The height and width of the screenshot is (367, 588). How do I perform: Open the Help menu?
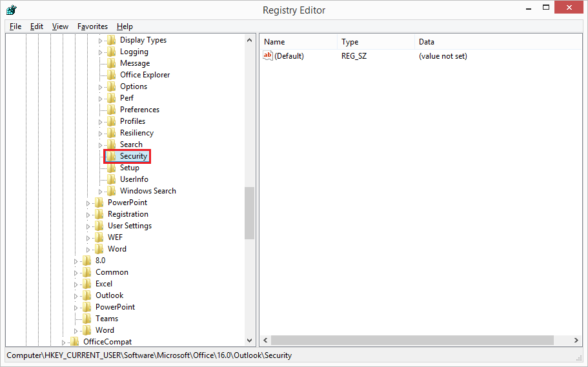click(x=125, y=26)
